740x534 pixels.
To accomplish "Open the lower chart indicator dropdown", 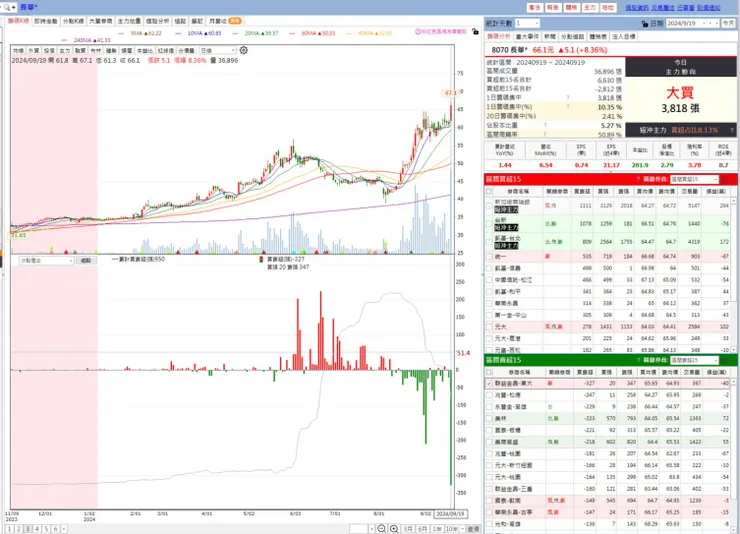I will (46, 260).
